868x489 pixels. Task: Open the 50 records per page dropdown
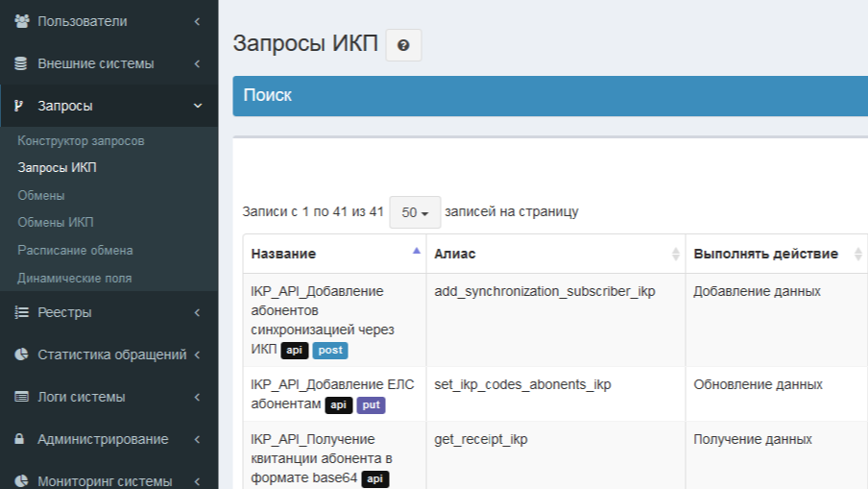point(415,212)
